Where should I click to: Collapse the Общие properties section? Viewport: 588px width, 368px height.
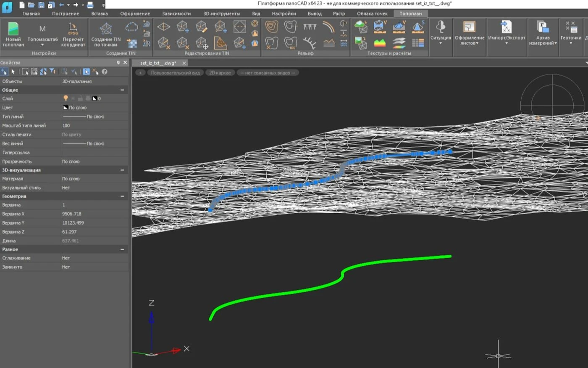[122, 90]
